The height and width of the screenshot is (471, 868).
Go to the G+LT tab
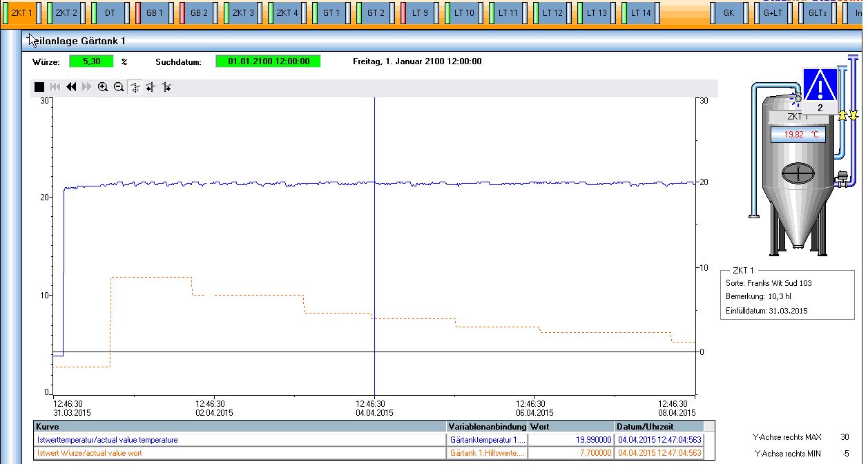773,13
